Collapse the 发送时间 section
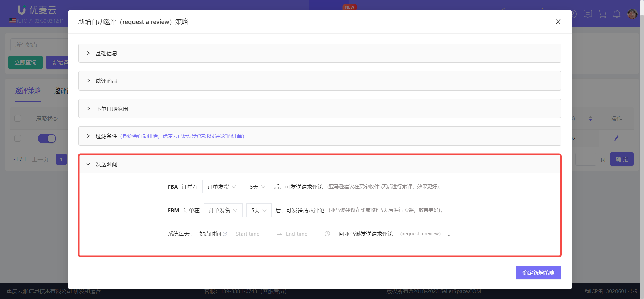This screenshot has width=644, height=299. coord(320,164)
